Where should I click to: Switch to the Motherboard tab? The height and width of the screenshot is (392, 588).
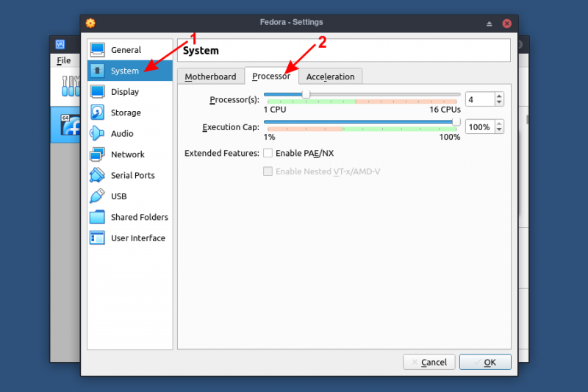(210, 76)
